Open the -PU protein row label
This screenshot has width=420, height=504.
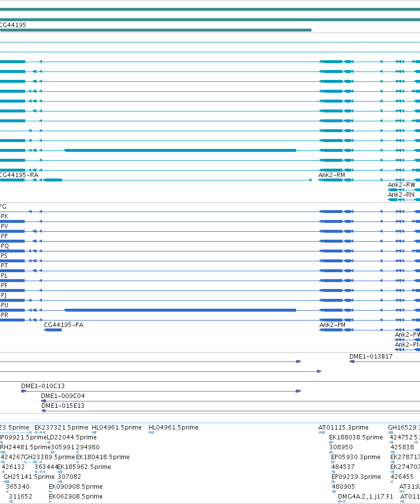click(x=4, y=305)
